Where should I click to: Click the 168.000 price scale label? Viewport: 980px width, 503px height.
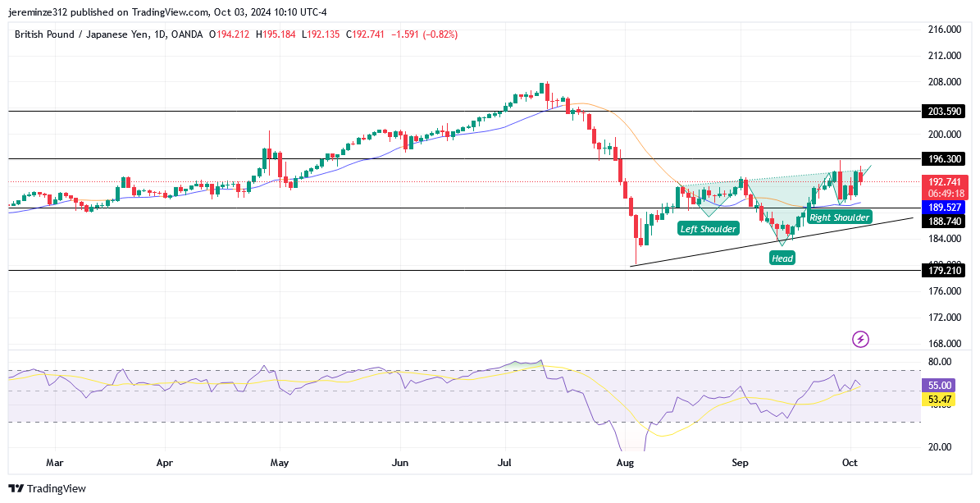[x=944, y=344]
